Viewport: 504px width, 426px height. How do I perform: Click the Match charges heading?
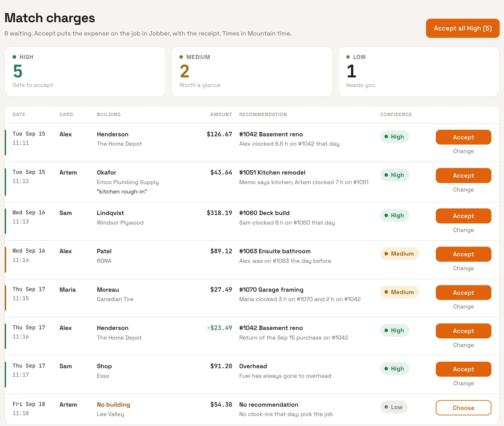(50, 18)
